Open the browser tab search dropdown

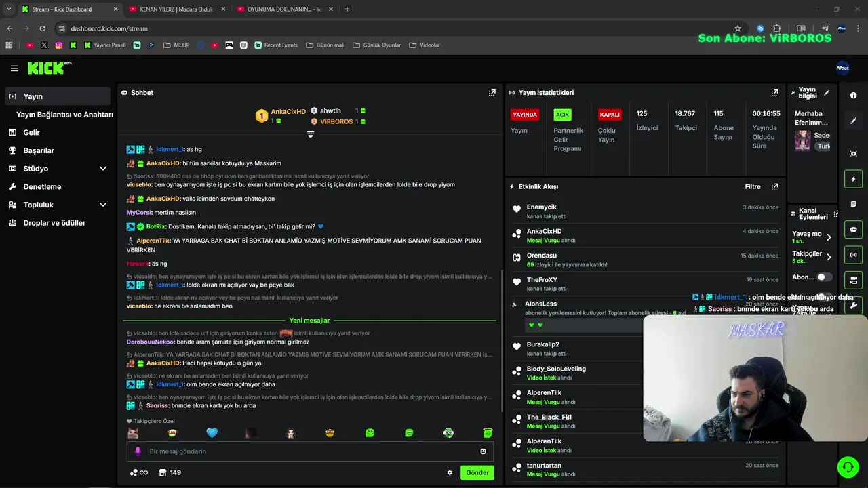point(9,9)
